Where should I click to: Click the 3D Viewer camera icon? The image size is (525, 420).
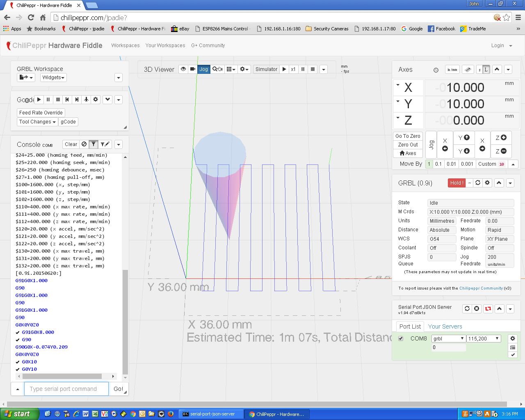[x=193, y=69]
